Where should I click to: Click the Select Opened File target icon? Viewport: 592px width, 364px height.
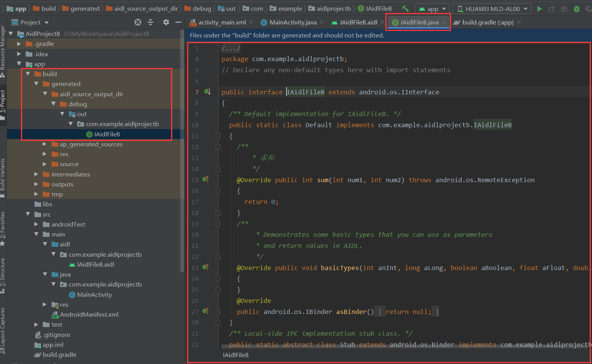(138, 22)
